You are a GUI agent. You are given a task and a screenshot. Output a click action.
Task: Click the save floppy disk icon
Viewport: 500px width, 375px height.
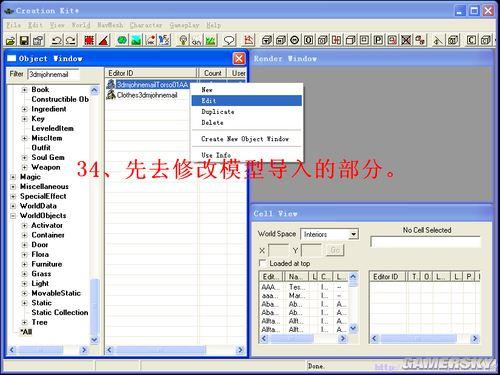point(24,40)
